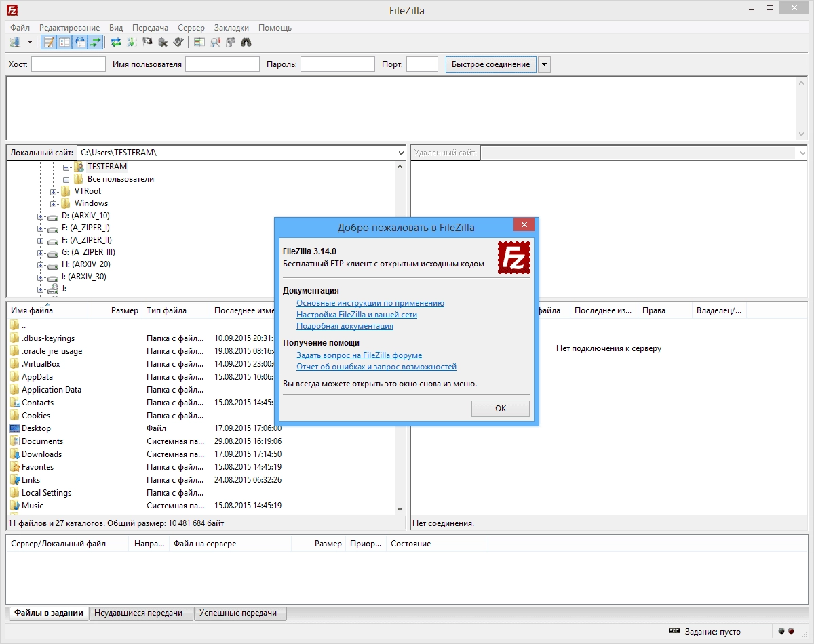Open the Site Manager icon
Viewport: 814px width, 644px height.
15,42
